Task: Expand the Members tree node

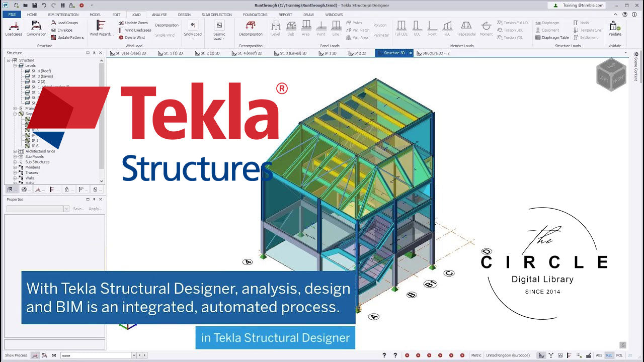Action: pyautogui.click(x=15, y=167)
